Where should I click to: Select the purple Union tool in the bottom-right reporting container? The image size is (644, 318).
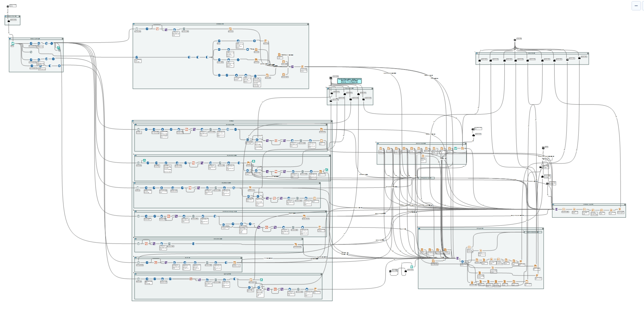click(457, 258)
